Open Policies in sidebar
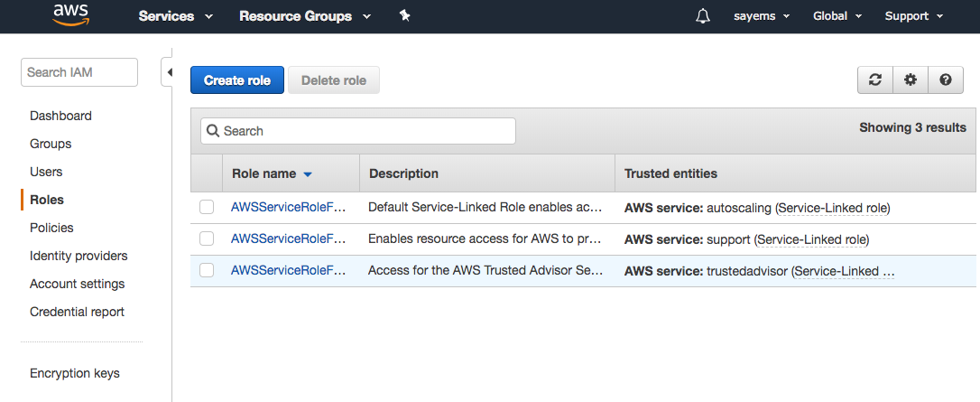This screenshot has width=980, height=402. point(51,228)
